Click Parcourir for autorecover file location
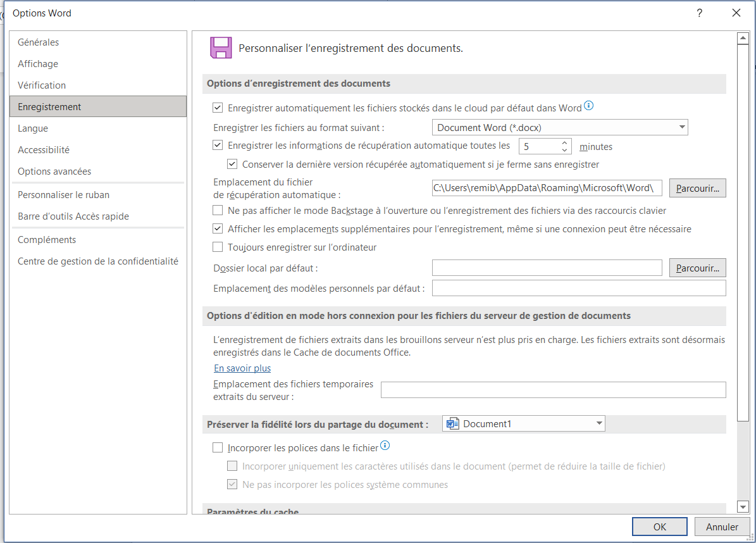The width and height of the screenshot is (756, 543). tap(697, 188)
